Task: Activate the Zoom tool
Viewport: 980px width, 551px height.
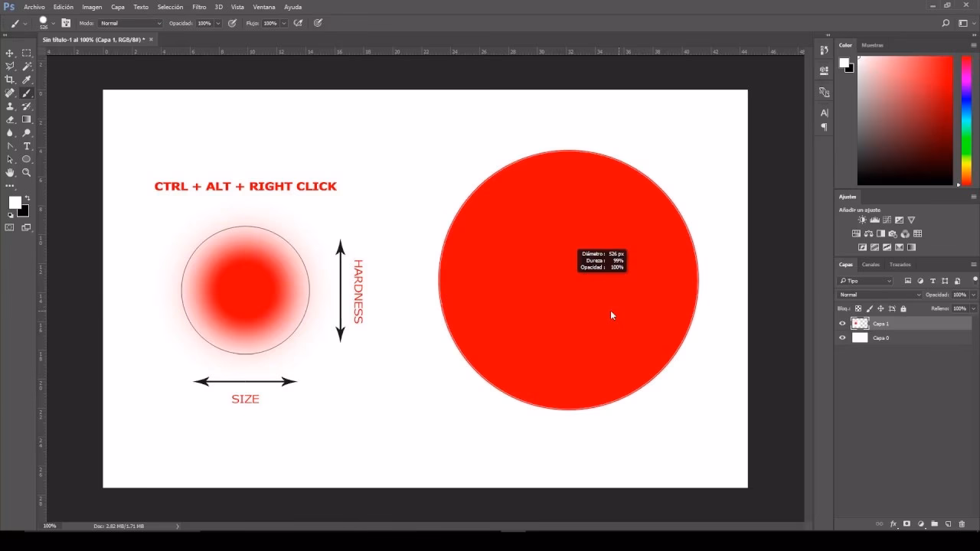Action: click(26, 172)
